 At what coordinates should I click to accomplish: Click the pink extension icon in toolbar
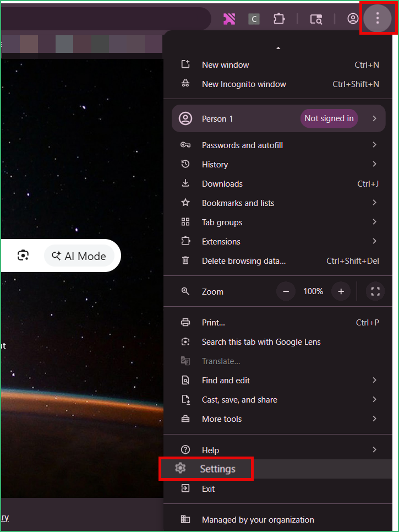[x=229, y=19]
